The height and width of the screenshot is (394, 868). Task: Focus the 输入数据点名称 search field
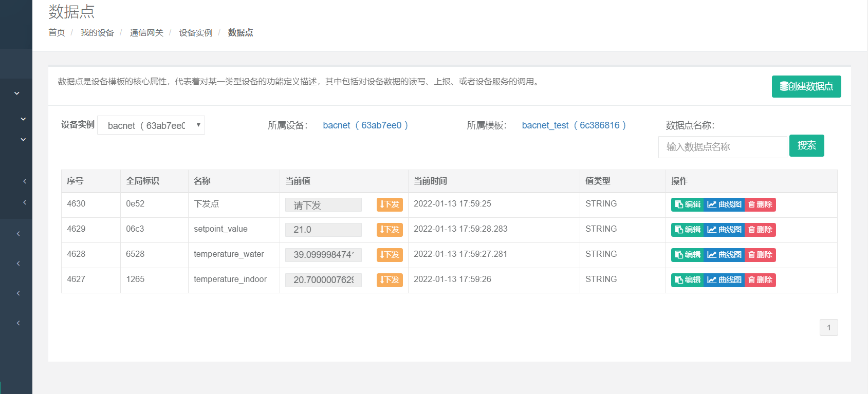point(722,147)
